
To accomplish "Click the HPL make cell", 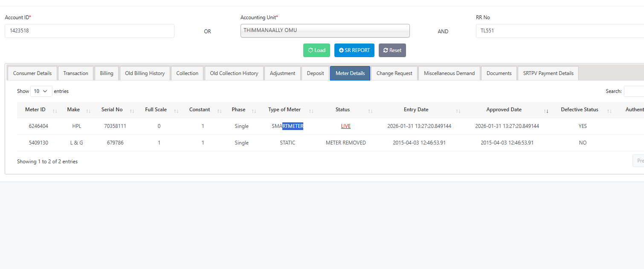I will click(x=77, y=126).
